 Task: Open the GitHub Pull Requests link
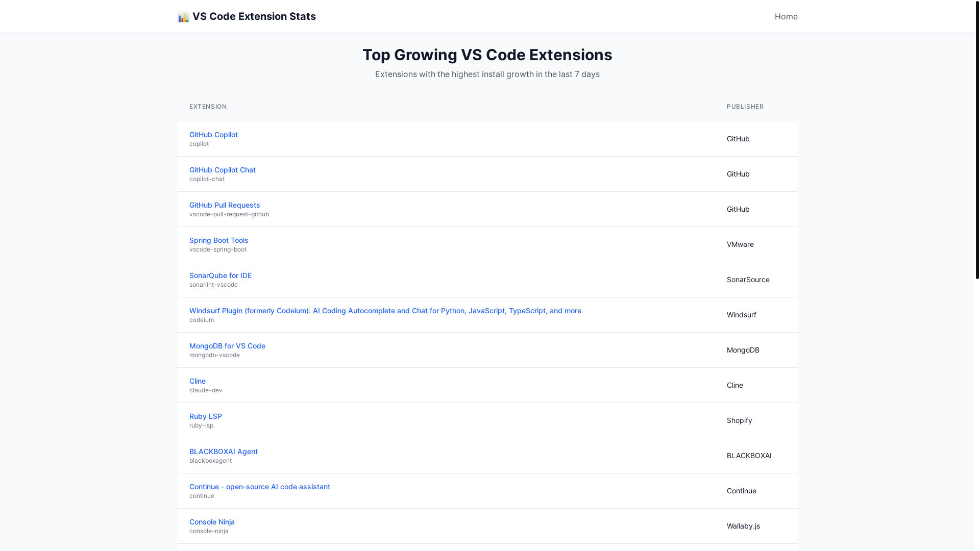pos(225,205)
